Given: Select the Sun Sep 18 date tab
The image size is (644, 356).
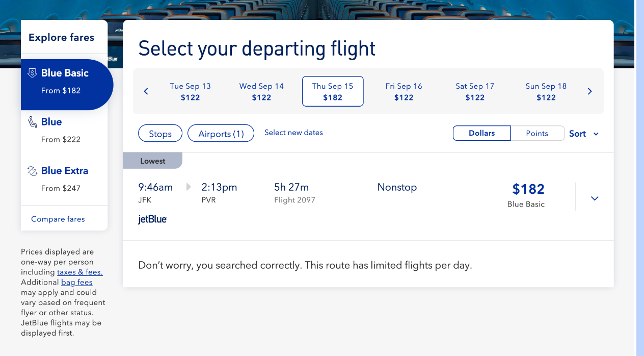Looking at the screenshot, I should pyautogui.click(x=546, y=91).
